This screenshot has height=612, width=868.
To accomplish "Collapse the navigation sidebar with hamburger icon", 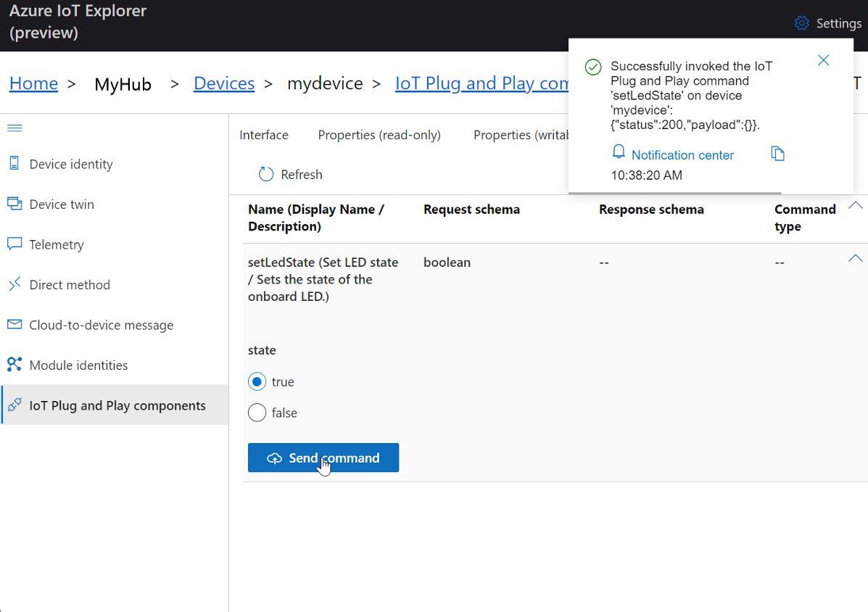I will 15,126.
